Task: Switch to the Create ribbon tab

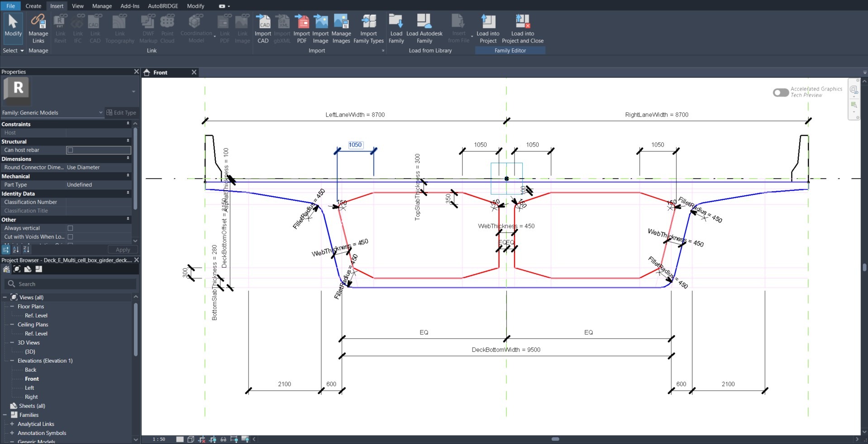Action: click(x=33, y=6)
